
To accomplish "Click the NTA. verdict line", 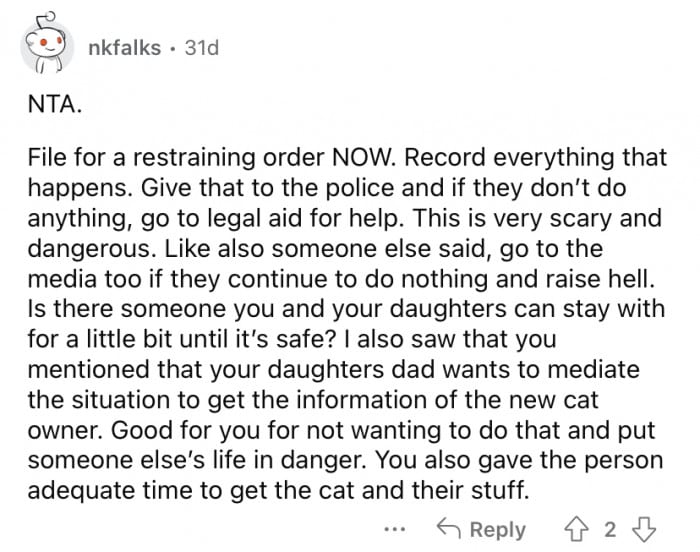I will [x=55, y=105].
